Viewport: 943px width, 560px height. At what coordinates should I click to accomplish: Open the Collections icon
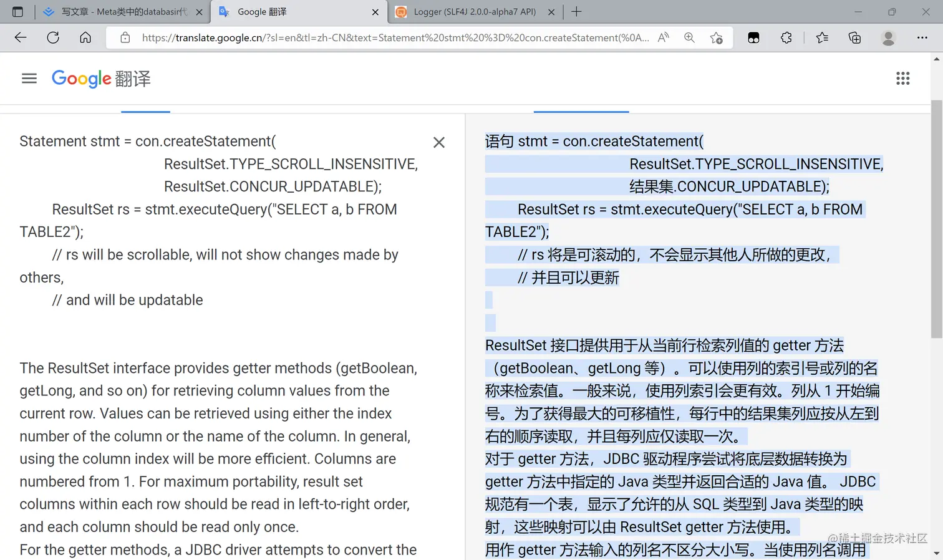(855, 37)
